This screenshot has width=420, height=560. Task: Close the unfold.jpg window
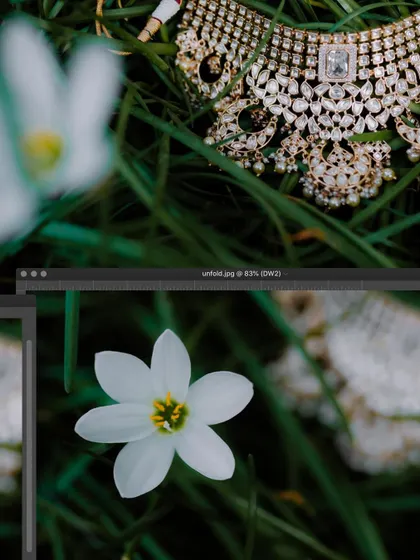tap(24, 274)
